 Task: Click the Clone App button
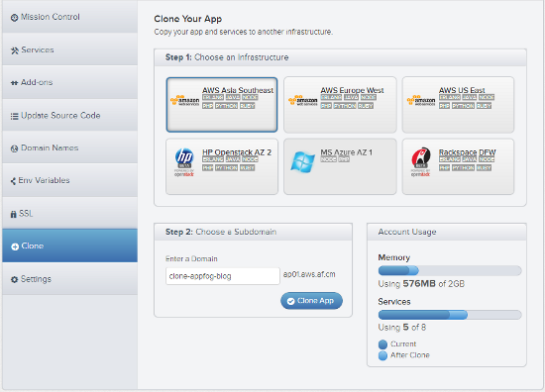coord(311,301)
